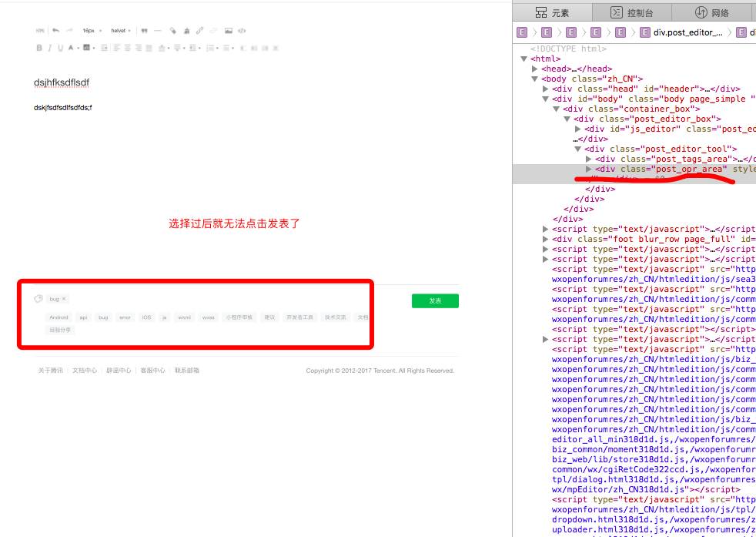The image size is (756, 537).
Task: Expand the post_opr_area div node
Action: coord(589,169)
